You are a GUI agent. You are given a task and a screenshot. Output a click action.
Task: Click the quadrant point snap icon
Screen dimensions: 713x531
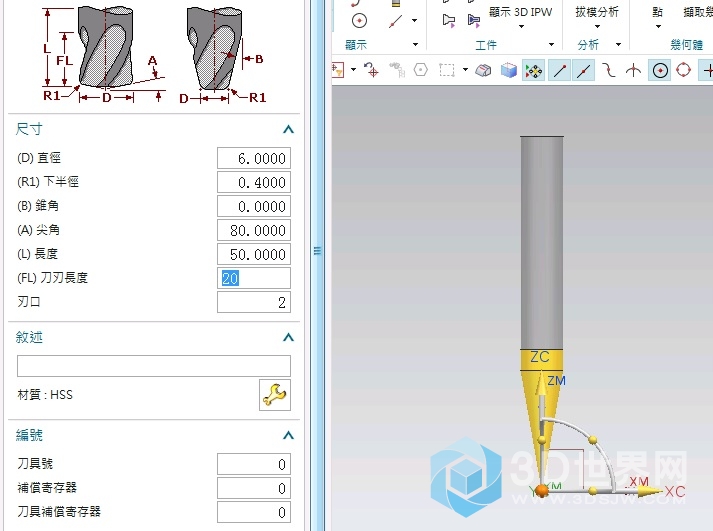pos(684,70)
